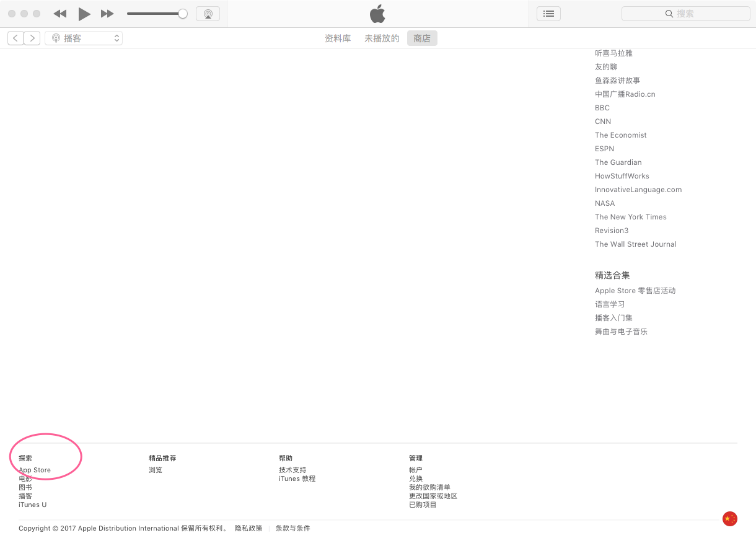Open the 语言学习 collection
The width and height of the screenshot is (756, 543).
pos(610,304)
